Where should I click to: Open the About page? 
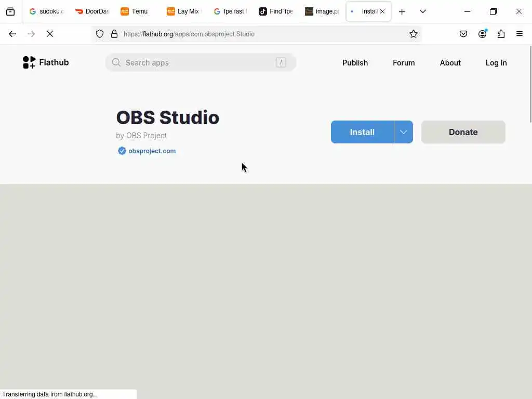[450, 63]
